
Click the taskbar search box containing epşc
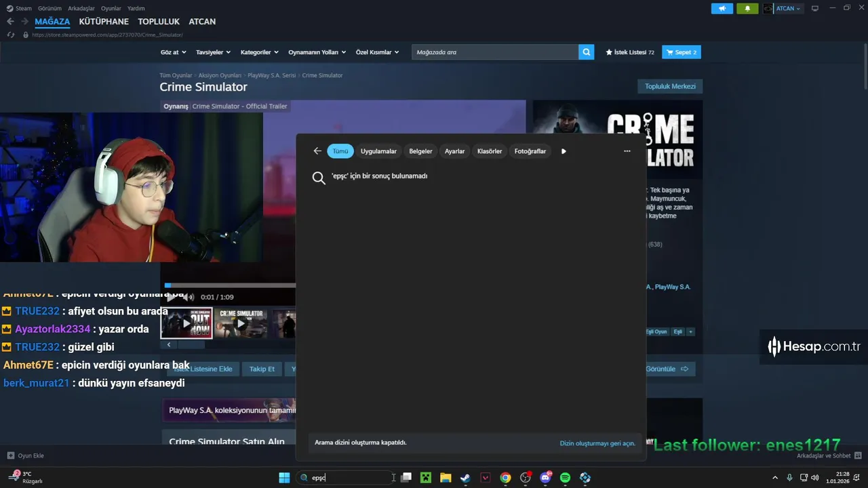[x=346, y=478]
